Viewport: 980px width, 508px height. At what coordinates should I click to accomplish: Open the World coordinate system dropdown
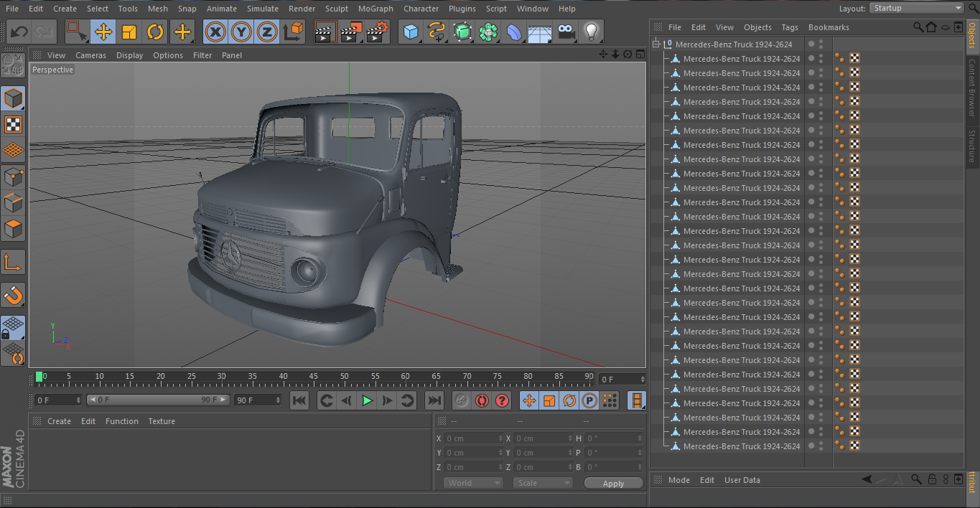[x=472, y=483]
